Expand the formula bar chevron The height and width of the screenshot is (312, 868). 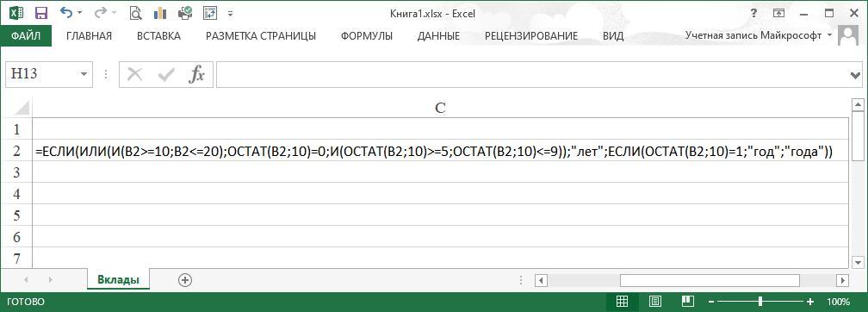click(x=855, y=76)
